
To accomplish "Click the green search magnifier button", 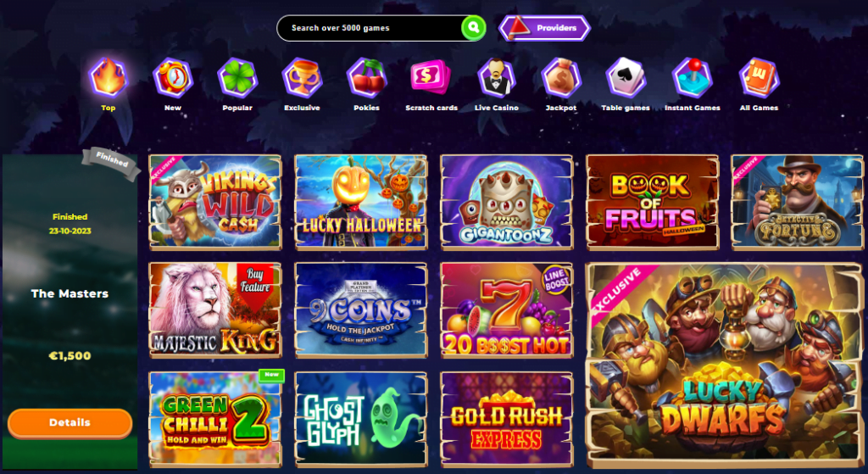I will pos(473,28).
